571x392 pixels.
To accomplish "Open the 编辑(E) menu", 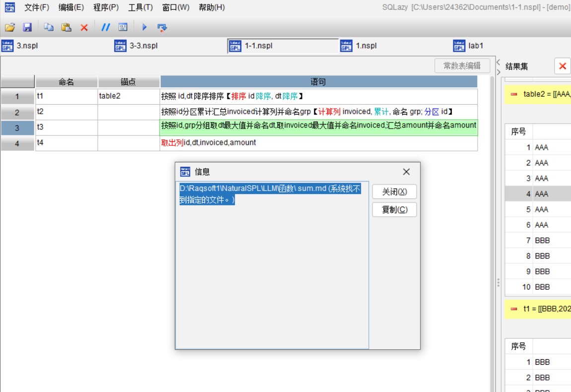I will click(71, 7).
